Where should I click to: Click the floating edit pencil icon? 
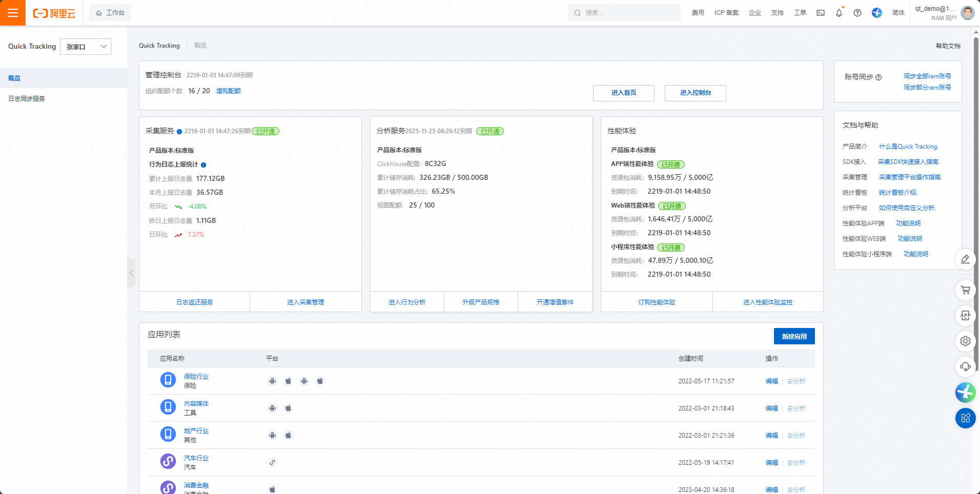tap(965, 259)
